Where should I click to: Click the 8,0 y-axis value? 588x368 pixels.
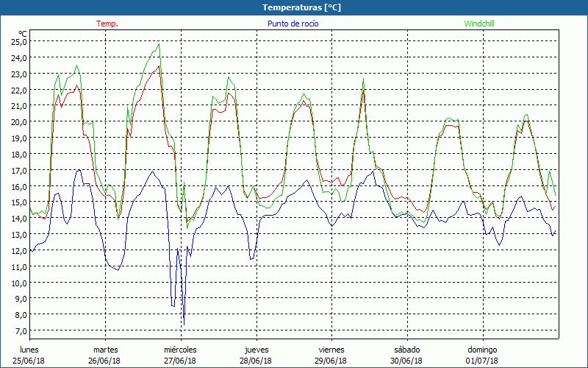point(21,315)
